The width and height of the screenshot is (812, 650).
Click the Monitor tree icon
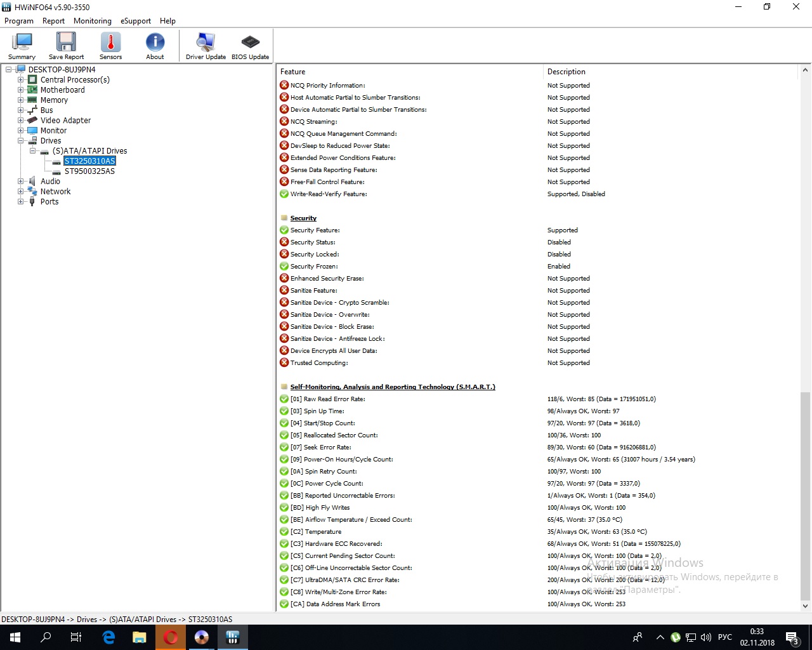pos(32,131)
